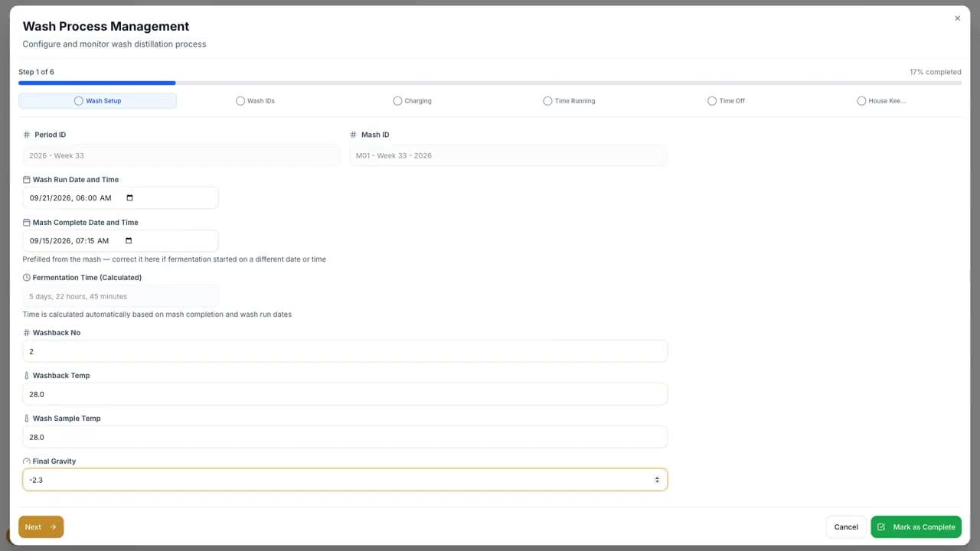The image size is (980, 551).
Task: Click the 'Step 1 of 6' text
Action: [36, 72]
